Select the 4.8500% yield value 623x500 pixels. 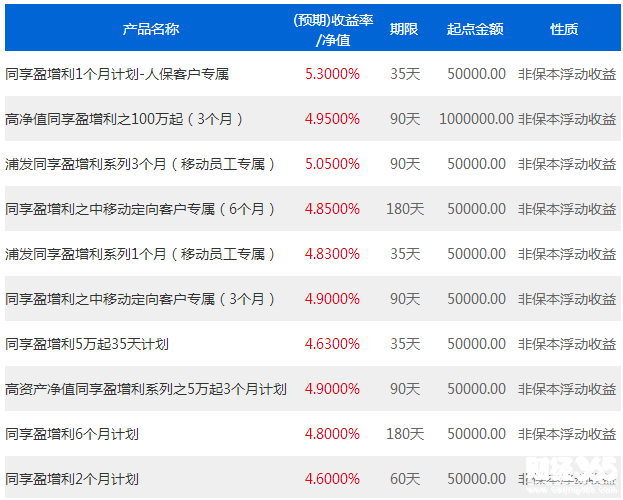click(x=332, y=209)
